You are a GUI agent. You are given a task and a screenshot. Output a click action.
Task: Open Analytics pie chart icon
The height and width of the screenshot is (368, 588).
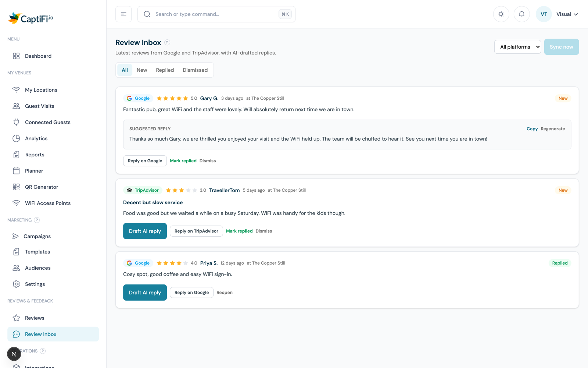coord(16,138)
